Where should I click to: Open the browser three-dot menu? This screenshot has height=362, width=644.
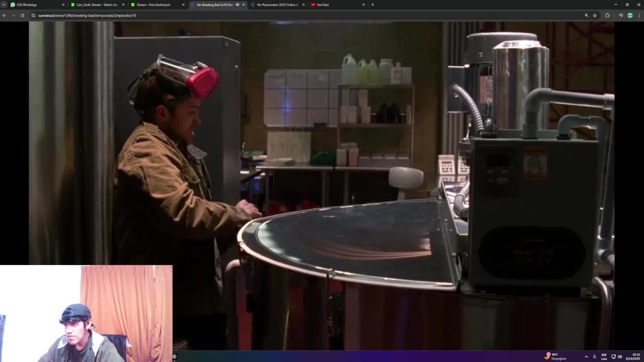pos(639,16)
